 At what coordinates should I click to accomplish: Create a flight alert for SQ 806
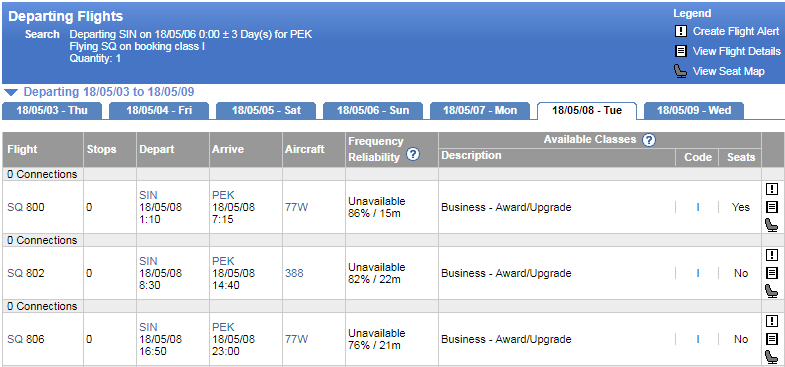772,321
